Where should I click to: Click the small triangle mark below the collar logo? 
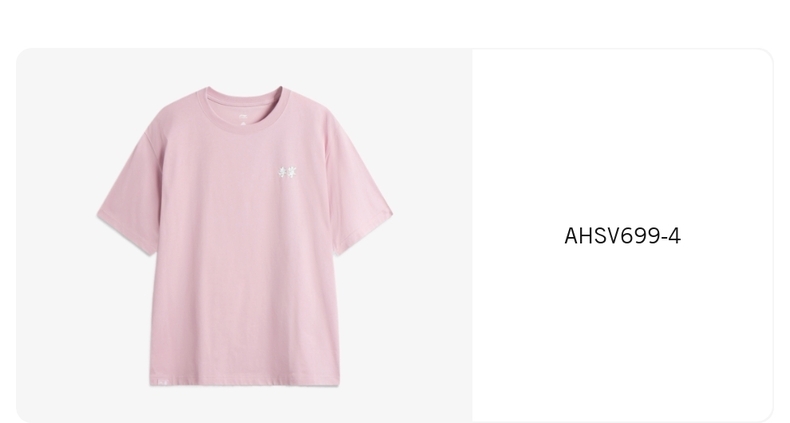coord(241,123)
